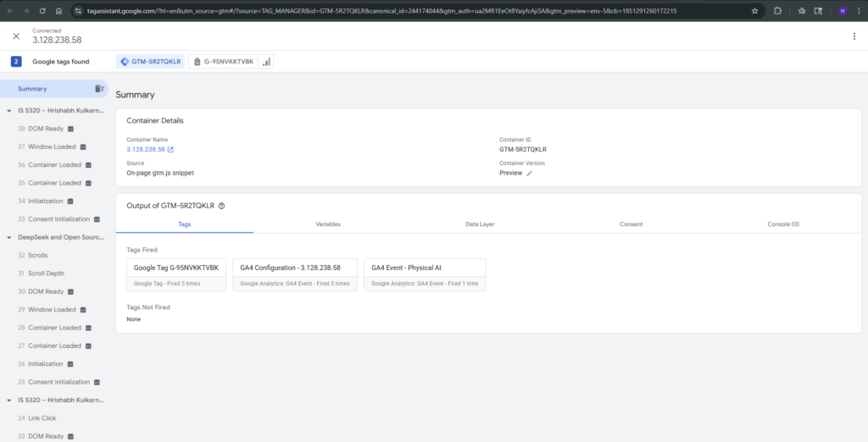Open the browser Extensions puzzle icon
This screenshot has width=868, height=442.
pyautogui.click(x=777, y=11)
